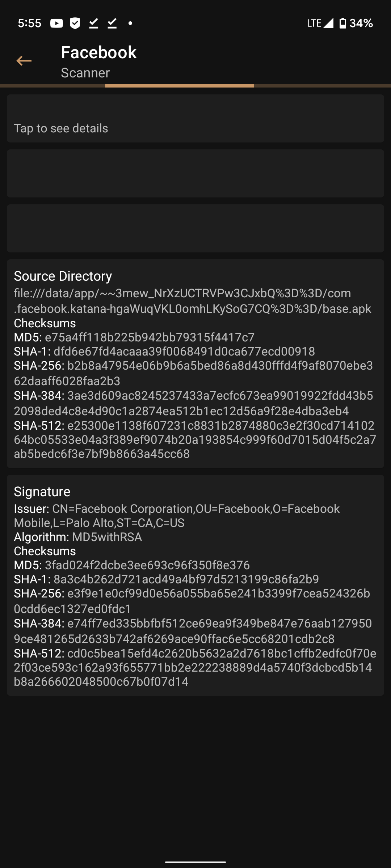Image resolution: width=391 pixels, height=868 pixels.
Task: Tap the shield checkmark status icon
Action: click(x=75, y=23)
